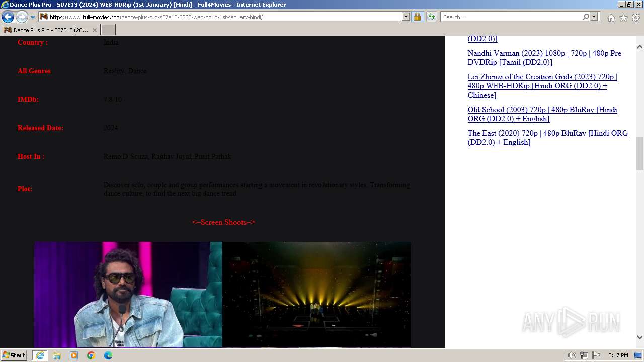Click the browser Back arrow button
The height and width of the screenshot is (362, 644).
tap(8, 17)
